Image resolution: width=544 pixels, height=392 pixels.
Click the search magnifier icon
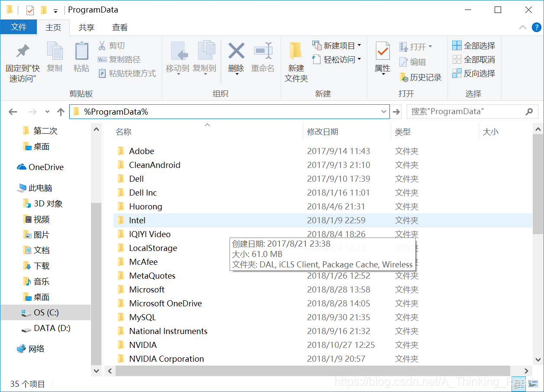pyautogui.click(x=529, y=111)
